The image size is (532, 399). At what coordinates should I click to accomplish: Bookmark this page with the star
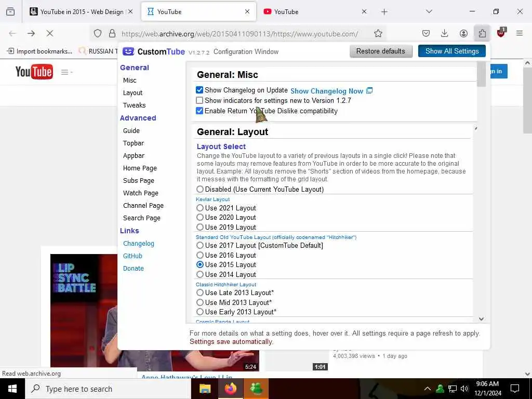pyautogui.click(x=378, y=33)
